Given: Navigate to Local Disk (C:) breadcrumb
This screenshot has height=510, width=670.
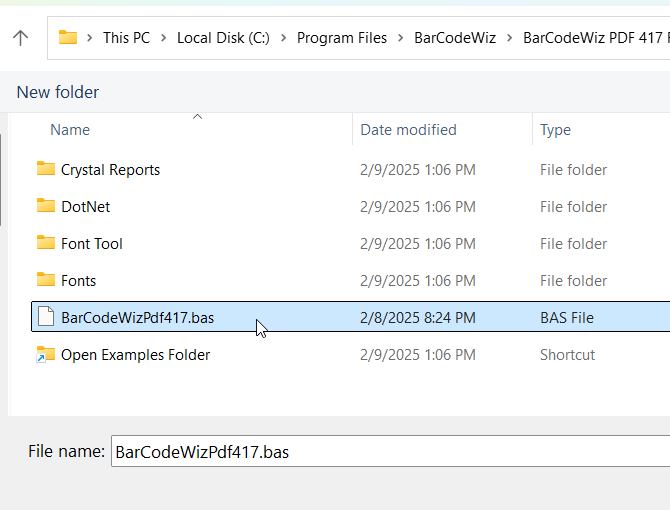Looking at the screenshot, I should [x=223, y=38].
